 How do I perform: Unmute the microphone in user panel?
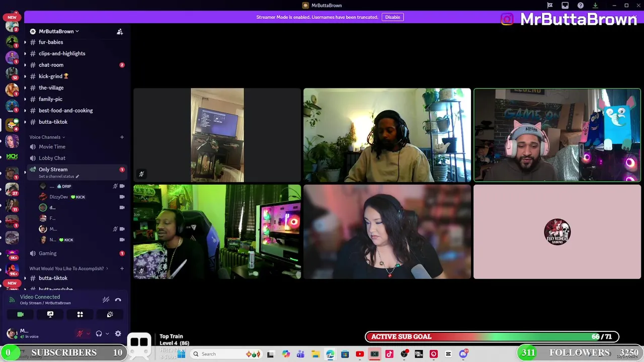coord(79,333)
